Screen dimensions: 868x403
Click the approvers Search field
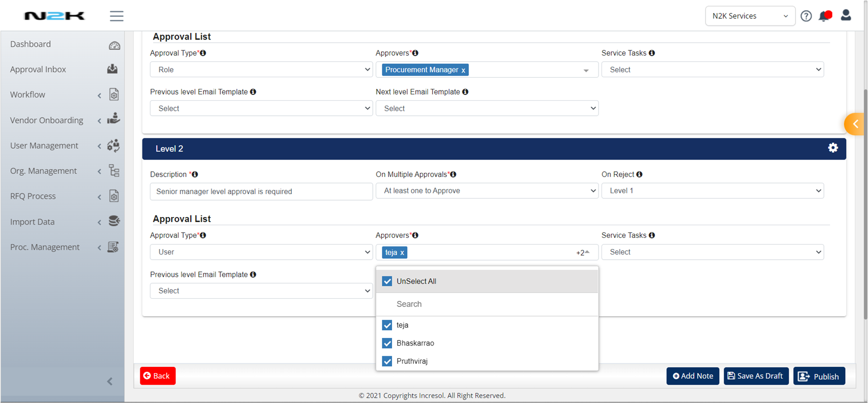(487, 304)
